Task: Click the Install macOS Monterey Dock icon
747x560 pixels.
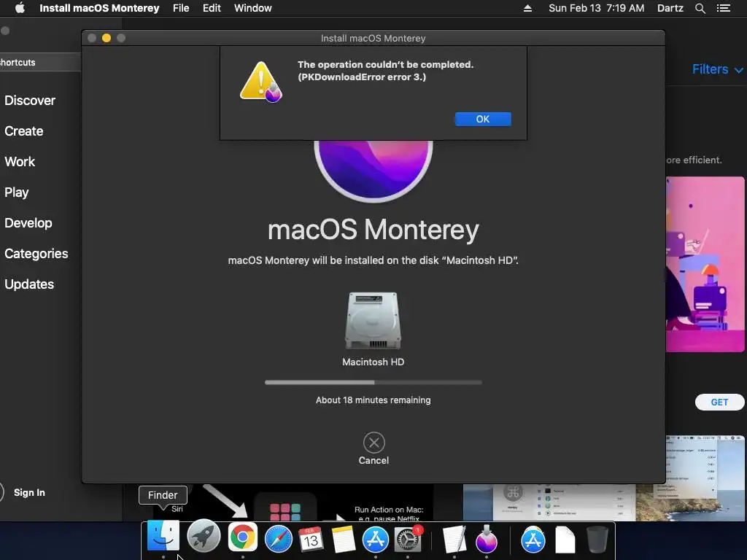Action: click(x=487, y=540)
